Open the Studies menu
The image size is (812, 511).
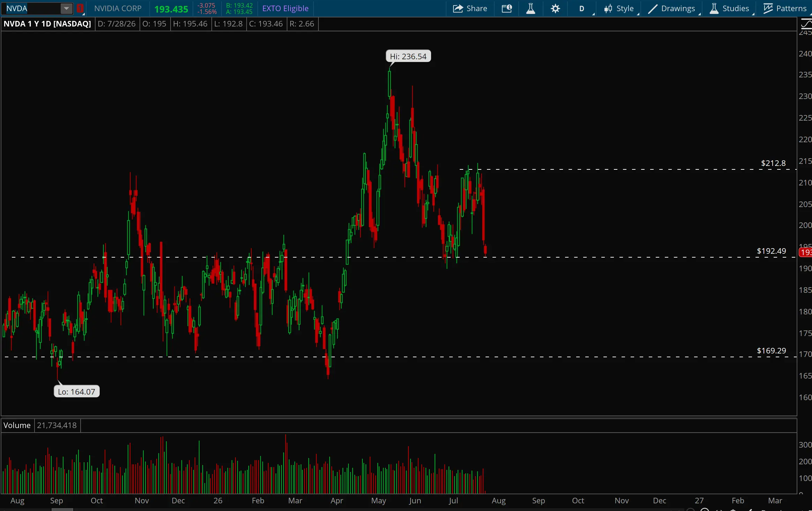pyautogui.click(x=730, y=8)
